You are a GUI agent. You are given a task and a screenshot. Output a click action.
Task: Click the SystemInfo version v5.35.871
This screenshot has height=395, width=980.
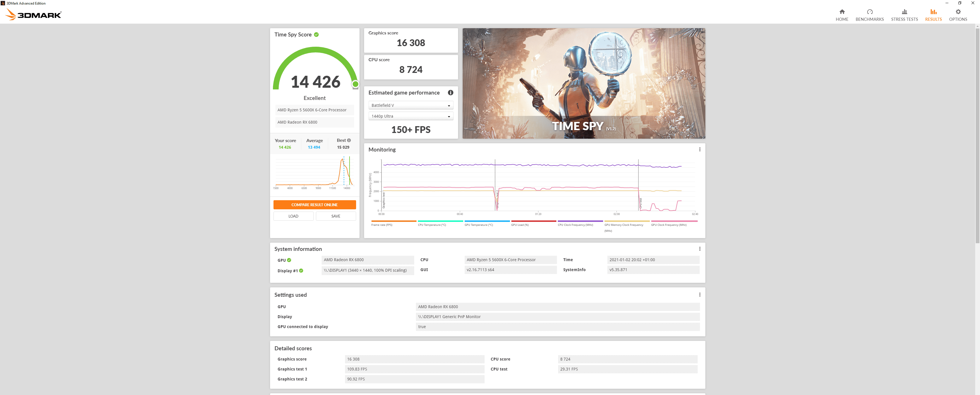click(x=653, y=269)
